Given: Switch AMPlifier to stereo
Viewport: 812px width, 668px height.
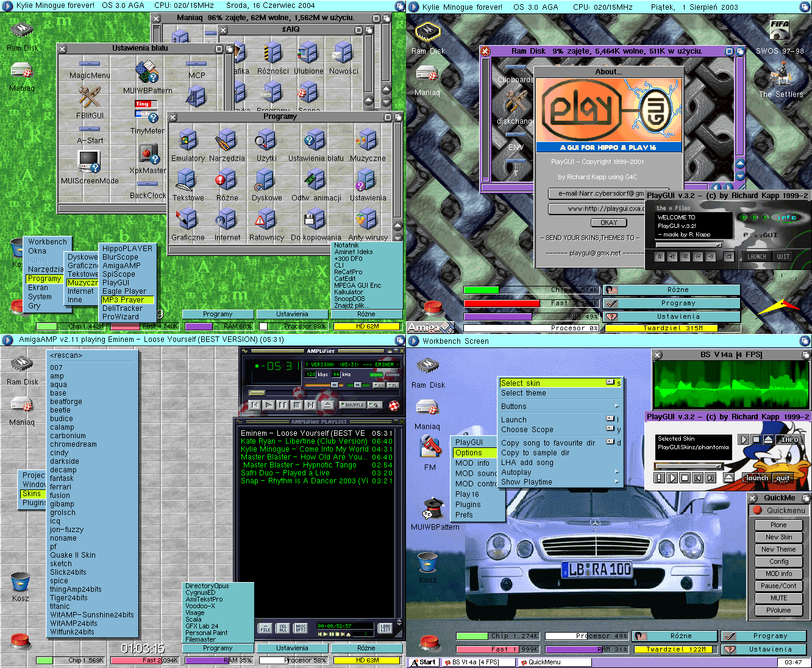Looking at the screenshot, I should pos(393,374).
